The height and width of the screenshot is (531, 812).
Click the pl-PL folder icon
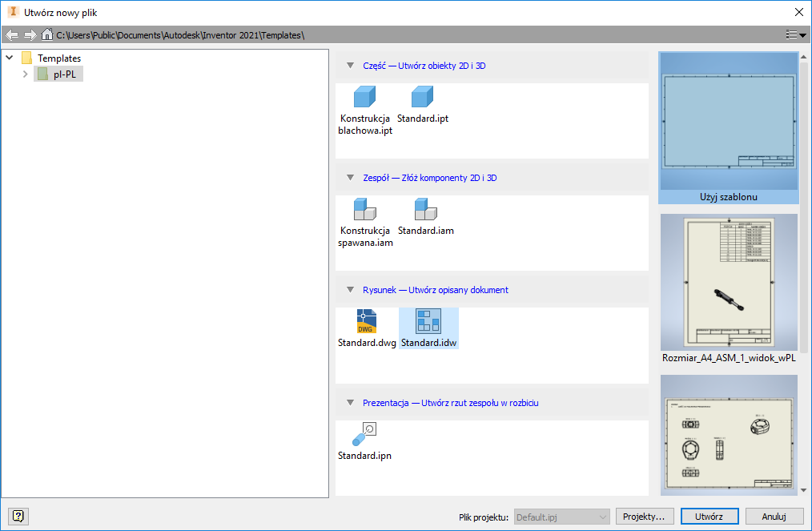(x=43, y=74)
